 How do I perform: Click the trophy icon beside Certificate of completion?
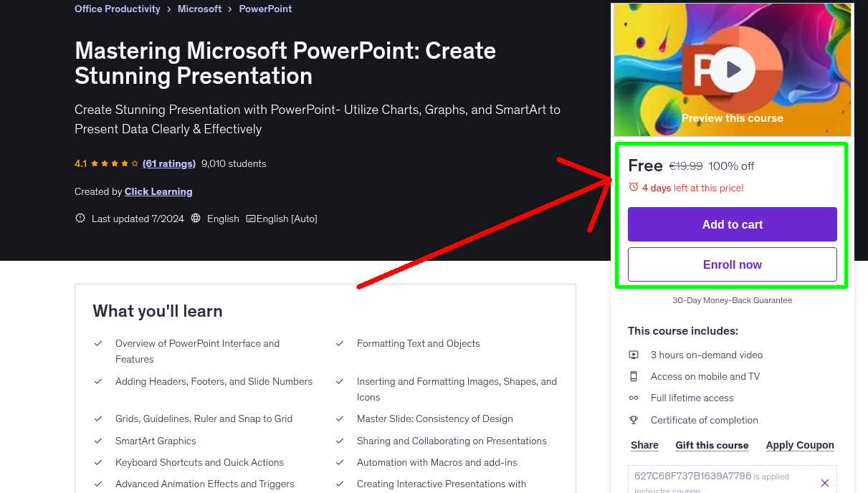click(x=634, y=420)
